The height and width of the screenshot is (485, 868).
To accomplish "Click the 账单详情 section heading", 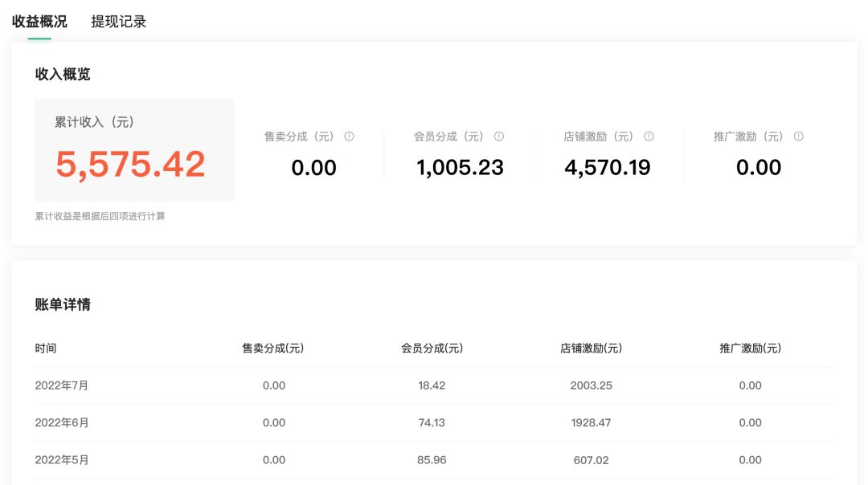I will [x=63, y=304].
